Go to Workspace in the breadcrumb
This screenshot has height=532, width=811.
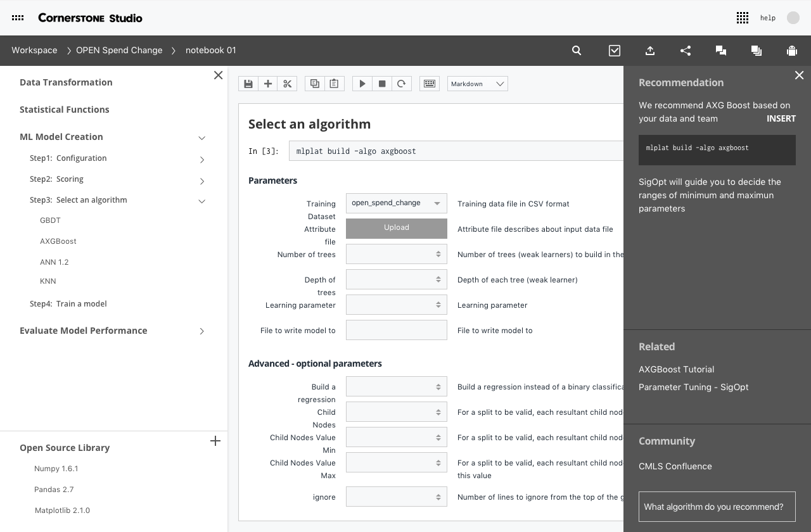34,50
